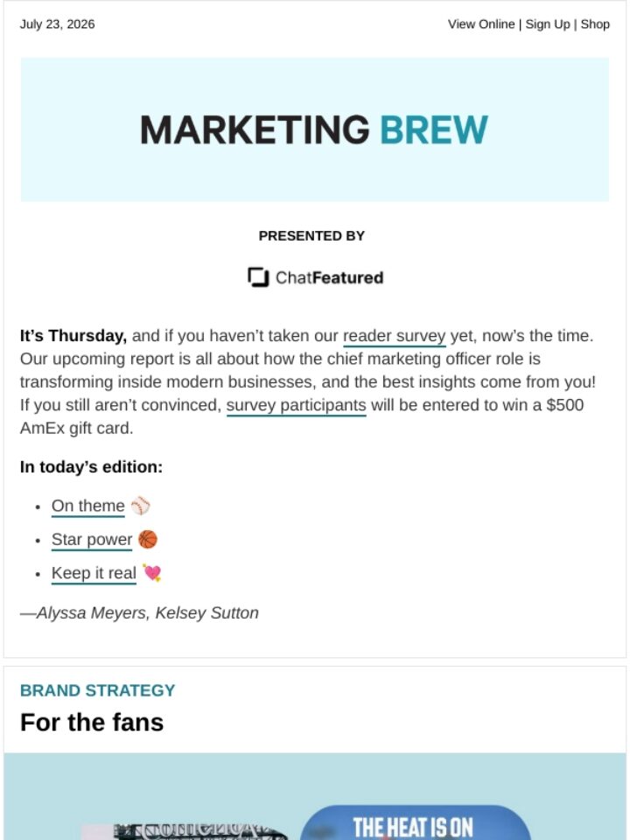Click the basketball emoji icon
The height and width of the screenshot is (840, 630).
(x=148, y=540)
